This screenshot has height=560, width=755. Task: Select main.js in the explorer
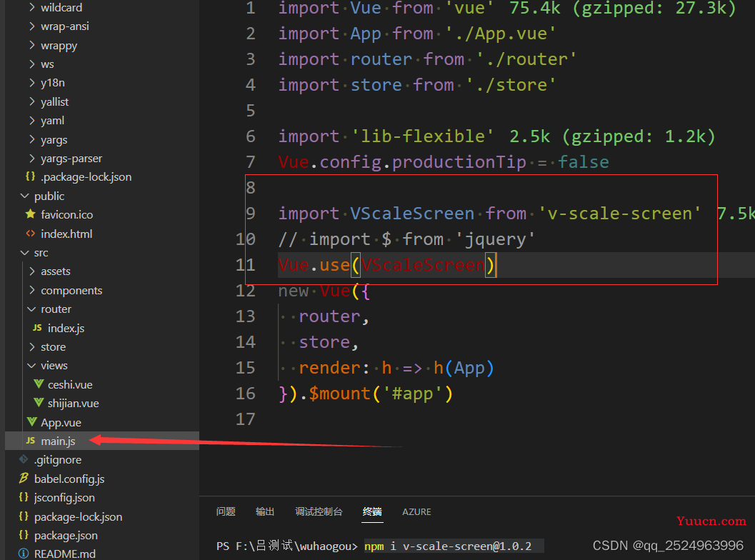58,441
